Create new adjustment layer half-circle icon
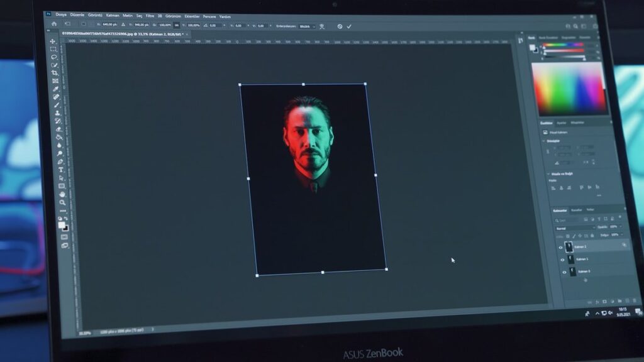Image resolution: width=644 pixels, height=362 pixels. [x=613, y=302]
